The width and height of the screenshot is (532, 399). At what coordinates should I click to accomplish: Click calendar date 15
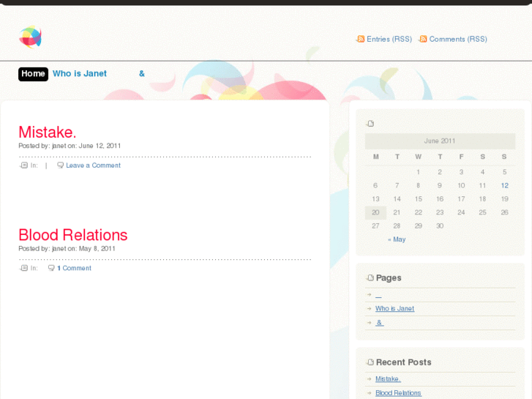[419, 199]
